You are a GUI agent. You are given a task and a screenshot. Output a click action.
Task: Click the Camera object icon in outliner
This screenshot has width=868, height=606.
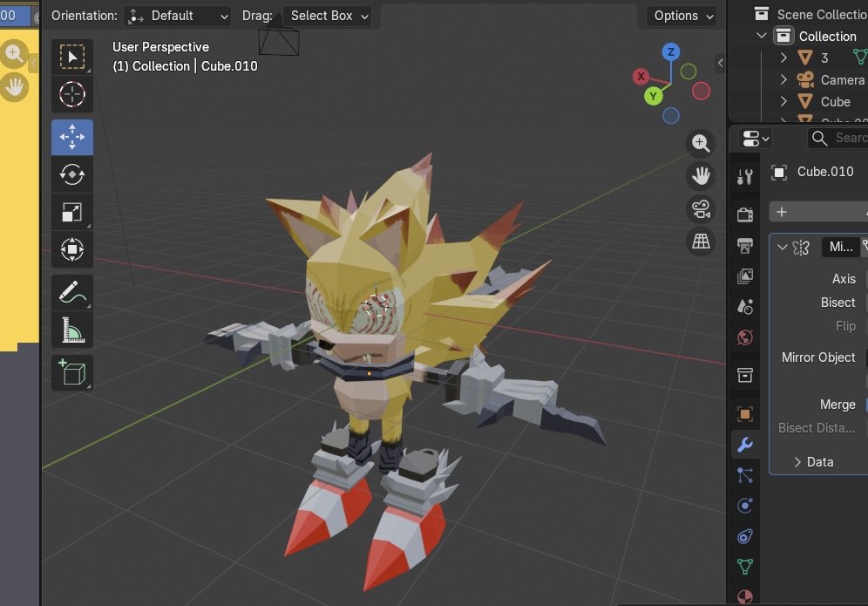coord(805,79)
